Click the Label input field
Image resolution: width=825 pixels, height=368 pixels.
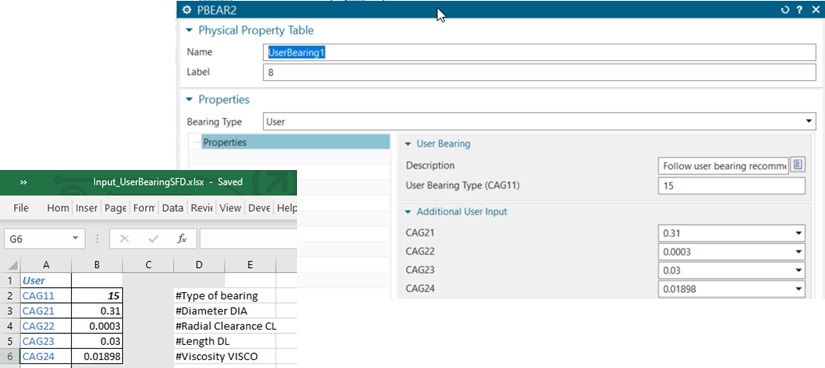(x=539, y=73)
